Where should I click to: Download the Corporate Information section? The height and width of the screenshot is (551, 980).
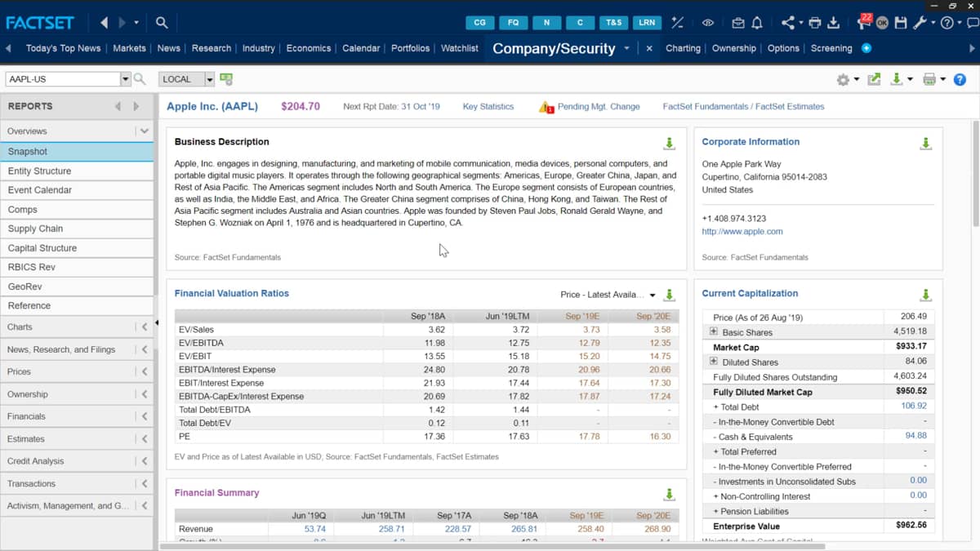(925, 144)
